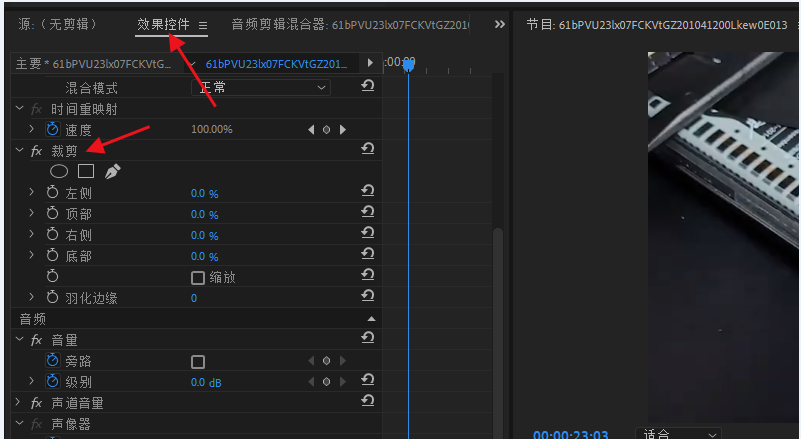Expand the 左侧 property
Screen dimensions: 801x439
(32, 192)
